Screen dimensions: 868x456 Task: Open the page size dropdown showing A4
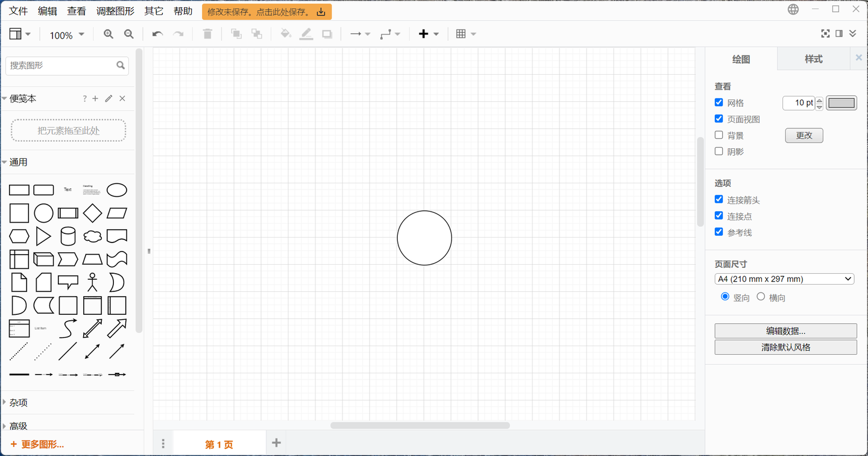(784, 279)
